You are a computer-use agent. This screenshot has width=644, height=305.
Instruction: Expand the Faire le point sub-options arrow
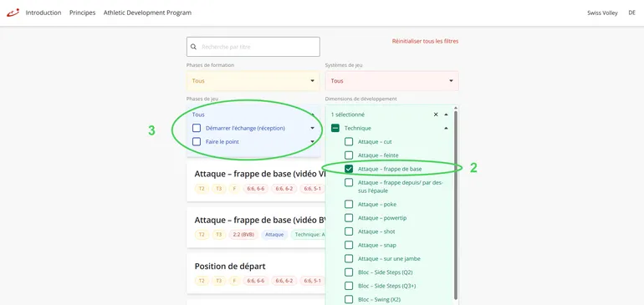click(313, 141)
